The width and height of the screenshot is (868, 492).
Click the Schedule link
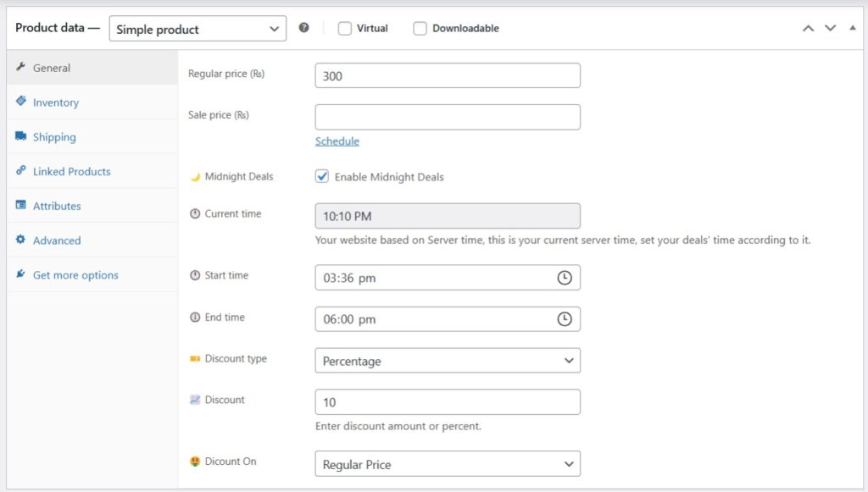click(x=337, y=141)
